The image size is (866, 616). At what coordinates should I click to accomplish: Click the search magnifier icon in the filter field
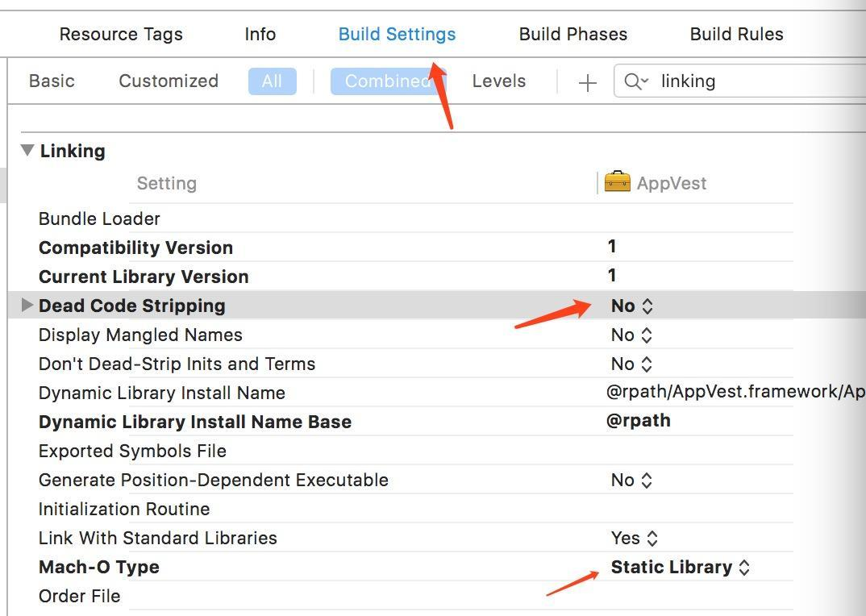click(x=635, y=81)
